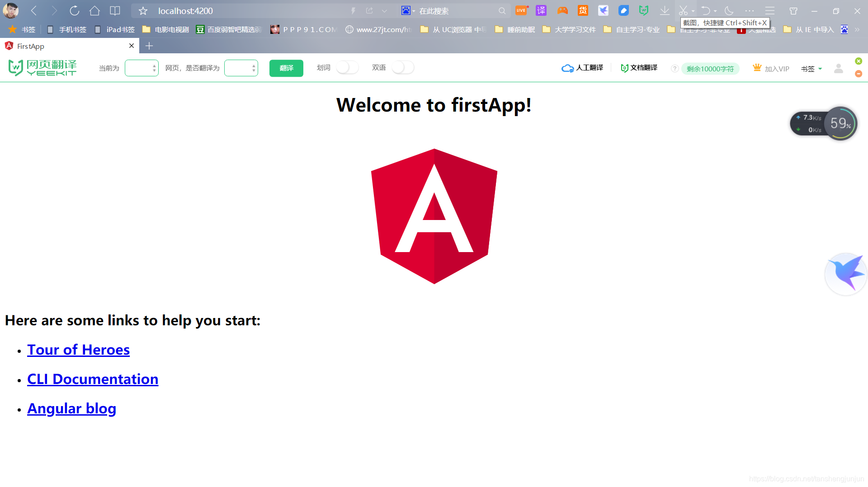Click the forward navigation arrow
The width and height of the screenshot is (868, 487).
pos(54,11)
